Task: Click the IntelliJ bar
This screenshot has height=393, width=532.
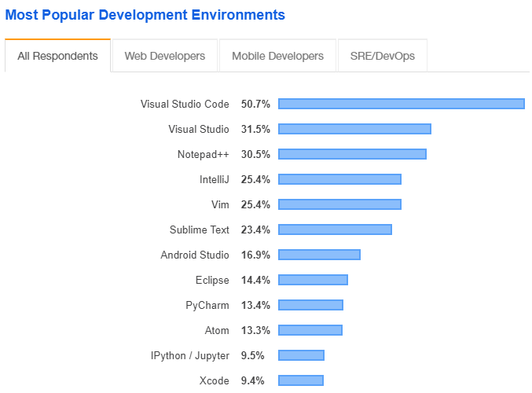Action: coord(339,179)
